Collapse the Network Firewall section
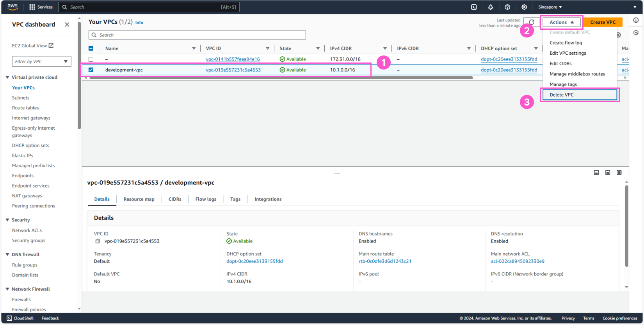Image resolution: width=644 pixels, height=325 pixels. click(x=7, y=289)
